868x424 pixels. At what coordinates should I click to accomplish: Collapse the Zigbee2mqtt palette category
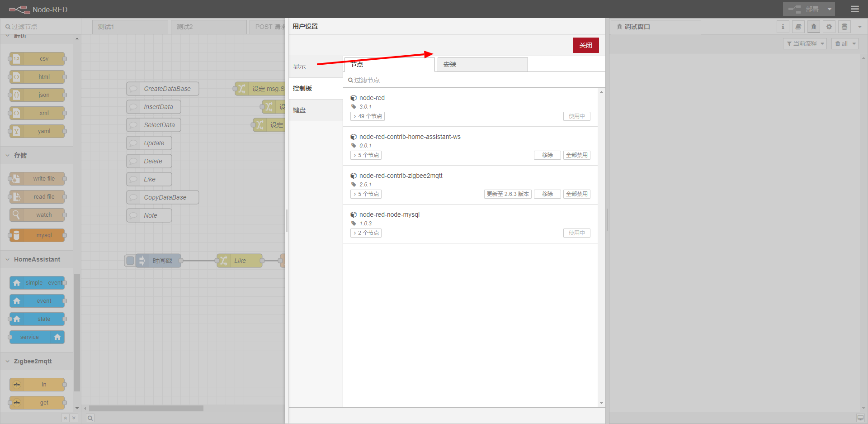(x=37, y=361)
